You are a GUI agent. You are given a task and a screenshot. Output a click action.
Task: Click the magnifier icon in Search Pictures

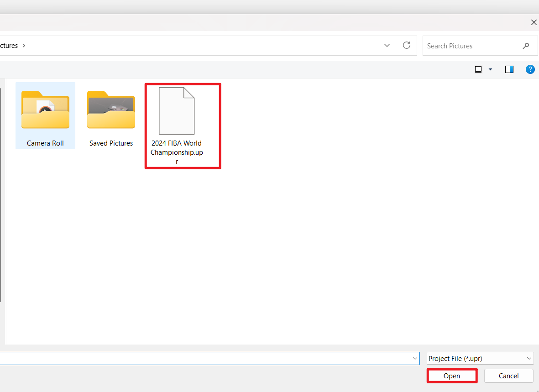coord(526,46)
